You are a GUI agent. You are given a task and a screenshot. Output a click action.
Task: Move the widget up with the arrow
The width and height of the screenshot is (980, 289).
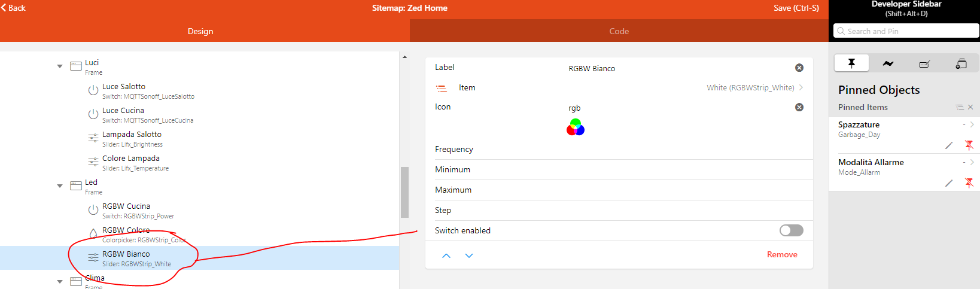446,255
